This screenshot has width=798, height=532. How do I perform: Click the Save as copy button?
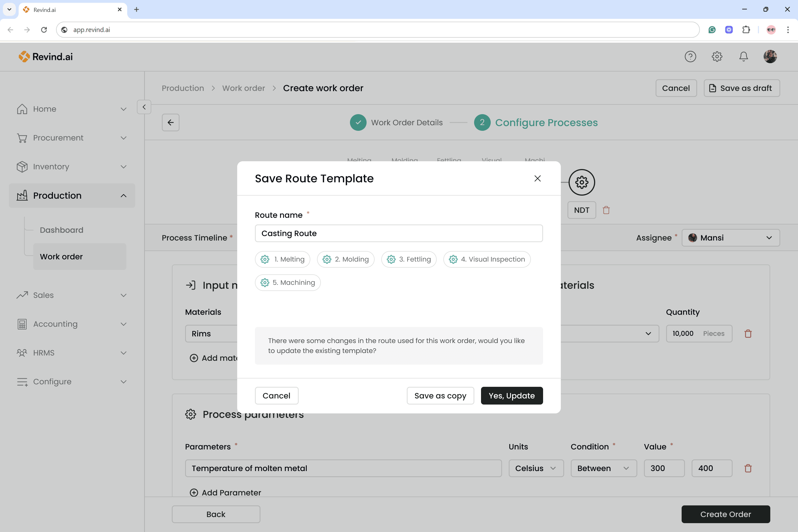pos(440,396)
